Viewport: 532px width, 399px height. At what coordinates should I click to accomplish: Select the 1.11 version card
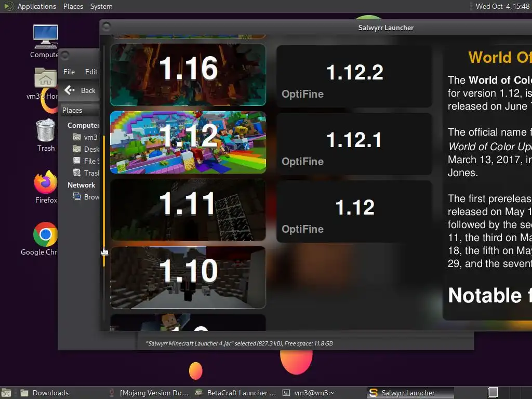pos(188,210)
